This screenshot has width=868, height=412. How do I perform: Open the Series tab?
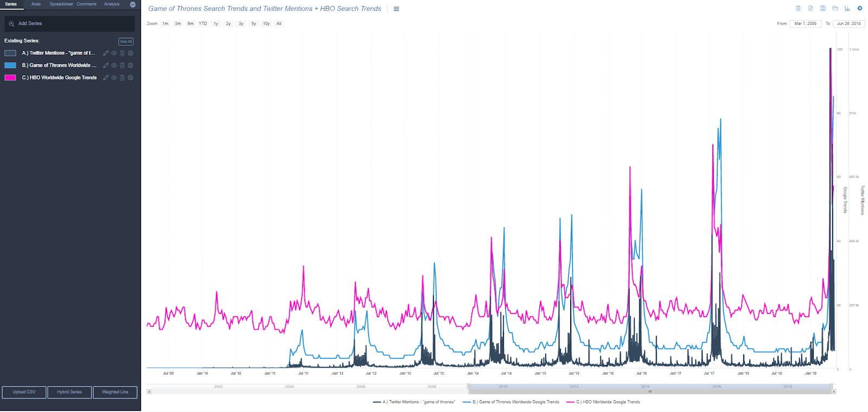click(x=11, y=4)
